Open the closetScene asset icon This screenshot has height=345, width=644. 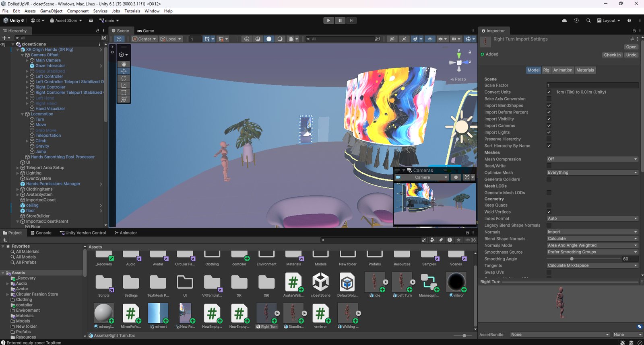coord(320,285)
